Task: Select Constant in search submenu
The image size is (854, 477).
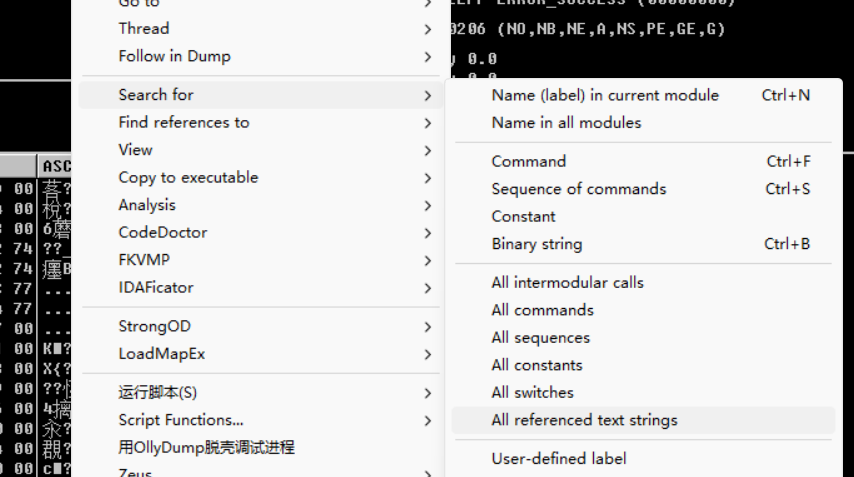Action: 523,216
